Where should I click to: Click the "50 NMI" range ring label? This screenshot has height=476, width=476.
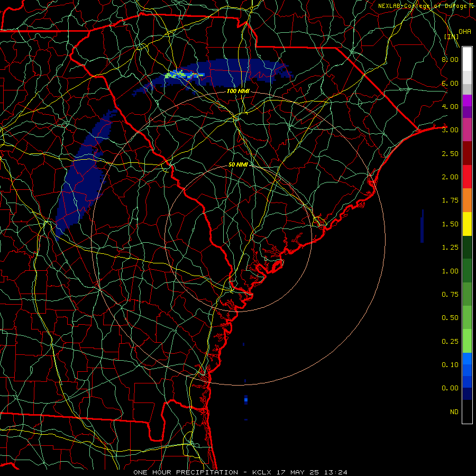pyautogui.click(x=239, y=164)
